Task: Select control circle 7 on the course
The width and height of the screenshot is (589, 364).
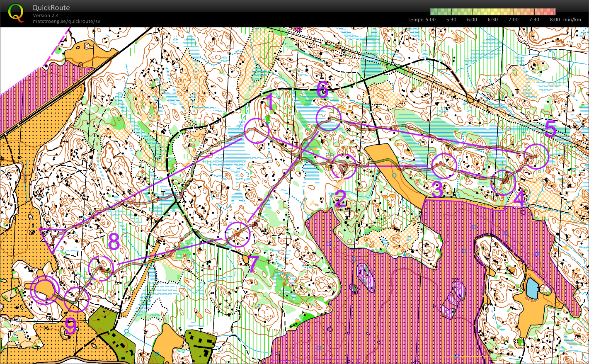Action: point(238,234)
